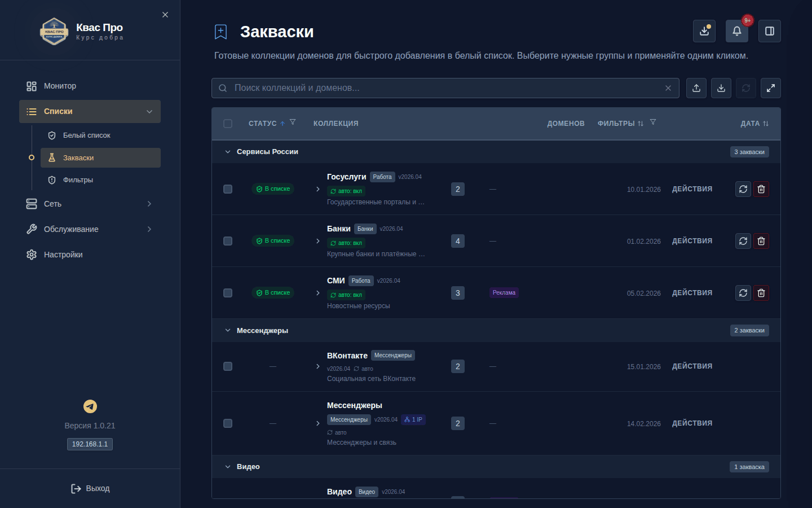Click ДЕЙСТВИЯ for the СМИ row
The height and width of the screenshot is (508, 812).
pyautogui.click(x=692, y=293)
